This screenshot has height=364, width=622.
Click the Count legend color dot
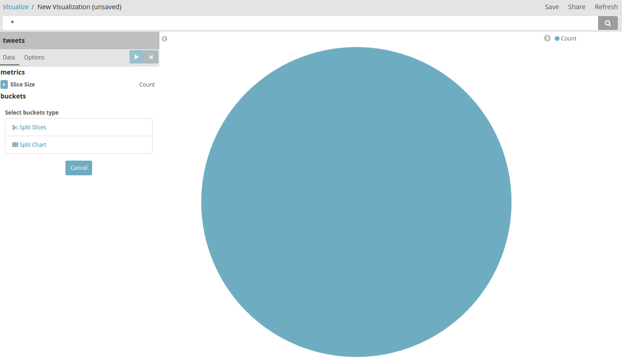click(557, 39)
